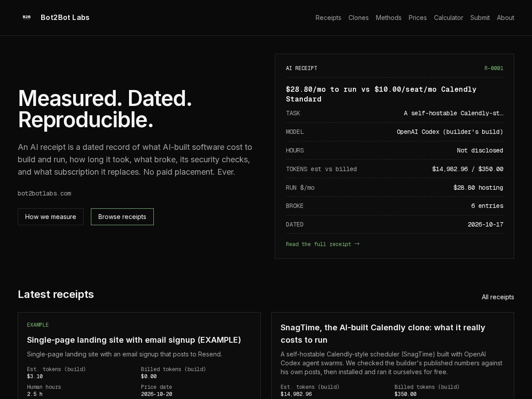
Task: Click the OpenAI Codex (builder's build) value
Action: 450,132
